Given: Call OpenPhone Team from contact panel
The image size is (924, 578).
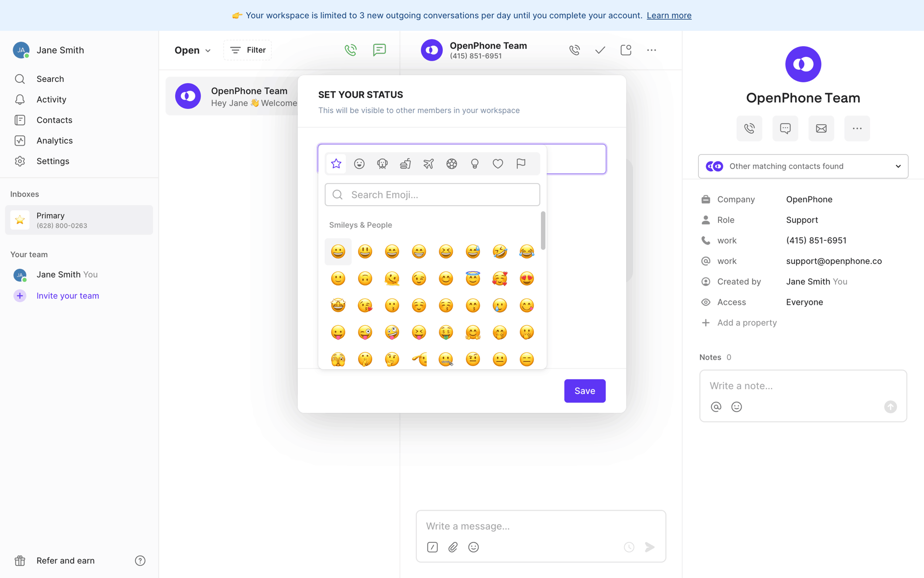Looking at the screenshot, I should pyautogui.click(x=749, y=129).
